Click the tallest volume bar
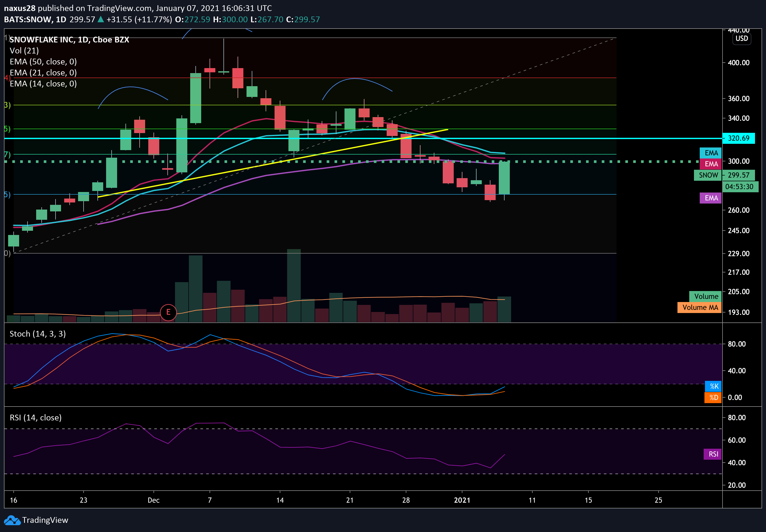Image resolution: width=766 pixels, height=532 pixels. [294, 286]
